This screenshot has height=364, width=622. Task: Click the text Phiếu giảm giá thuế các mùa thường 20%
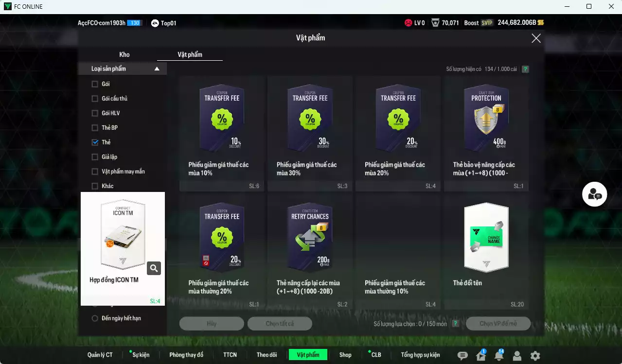(x=218, y=287)
